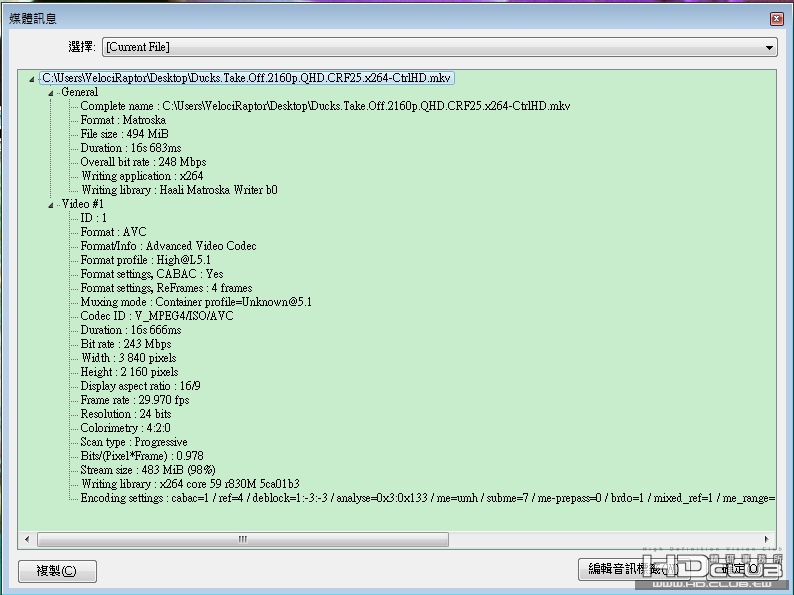
Task: Select Colorimetry : 4:2:0 row
Action: point(126,428)
